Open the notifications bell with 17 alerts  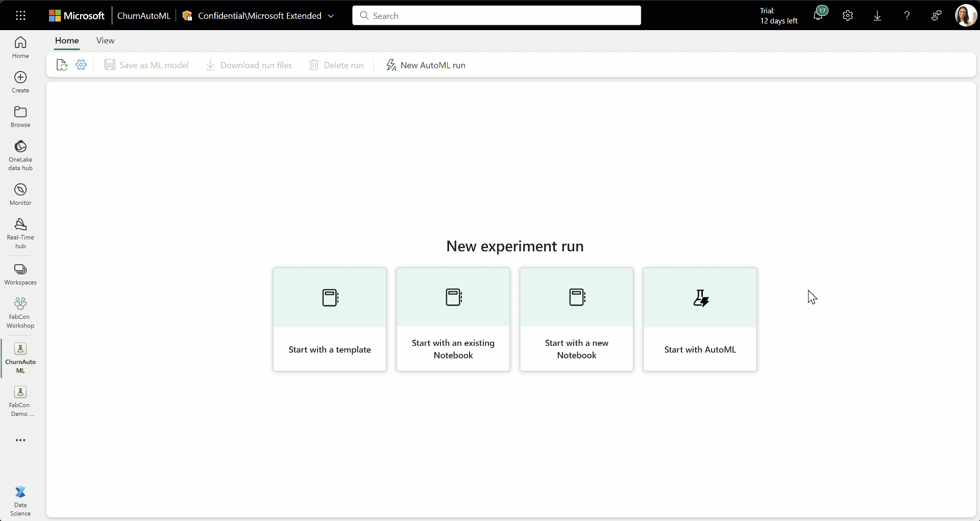(x=819, y=15)
